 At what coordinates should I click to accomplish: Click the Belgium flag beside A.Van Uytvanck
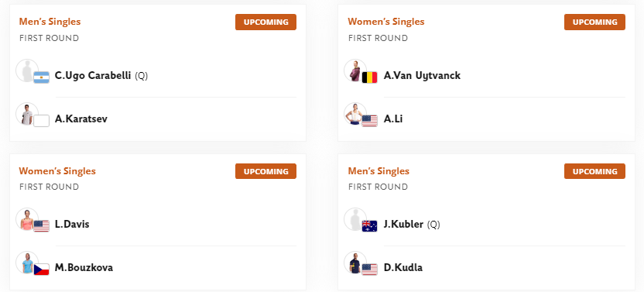(370, 77)
